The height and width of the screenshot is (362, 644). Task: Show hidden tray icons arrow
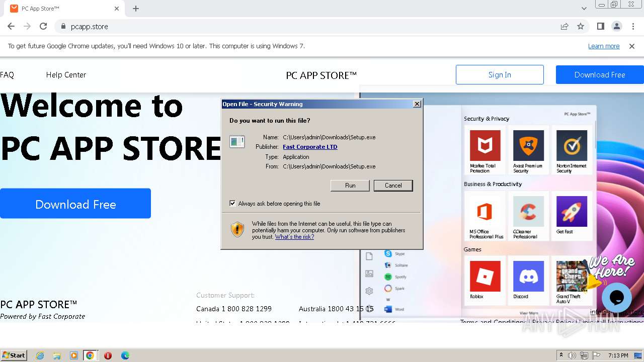click(x=561, y=355)
